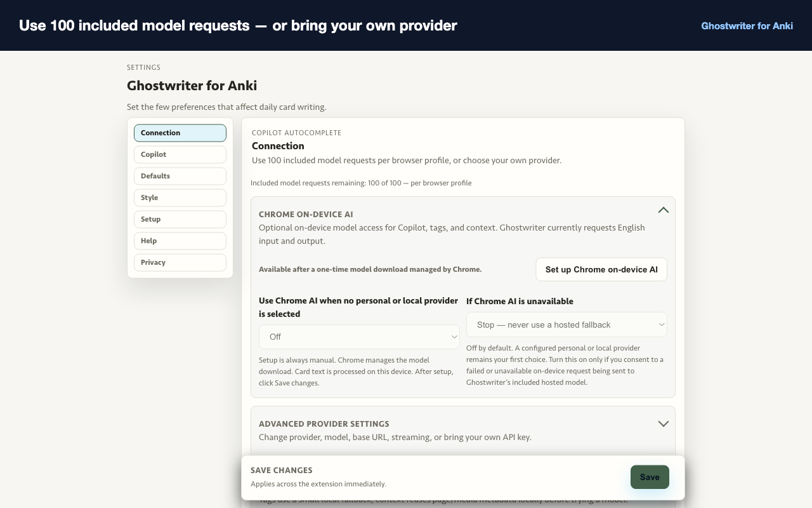Click 'Applies across the extension immediately' text
812x508 pixels.
point(318,484)
